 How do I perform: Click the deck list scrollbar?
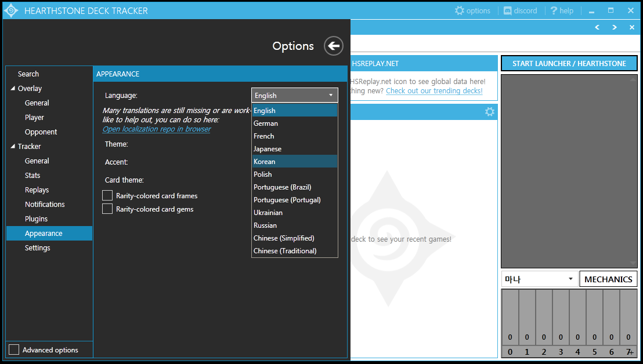[x=633, y=171]
